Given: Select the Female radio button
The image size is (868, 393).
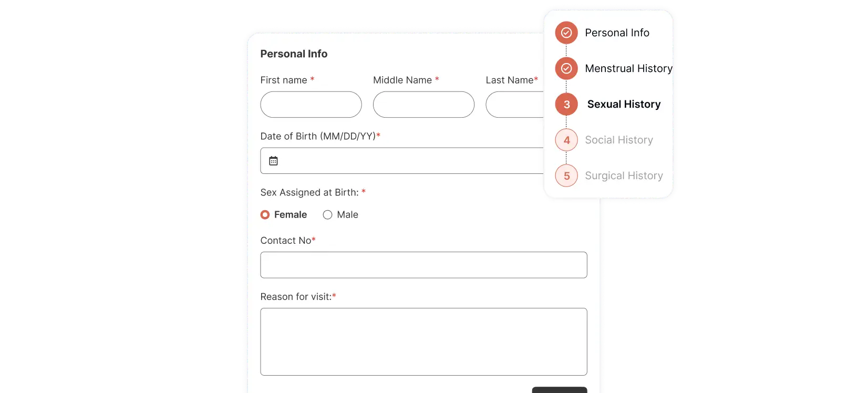Looking at the screenshot, I should [265, 214].
